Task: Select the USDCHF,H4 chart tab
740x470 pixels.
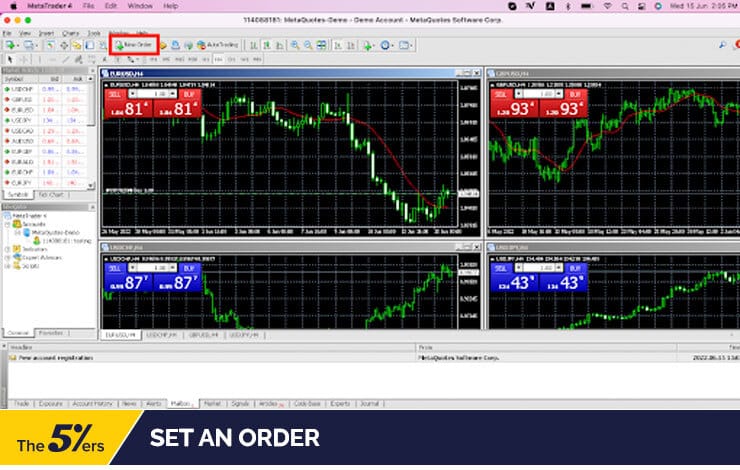Action: (165, 334)
